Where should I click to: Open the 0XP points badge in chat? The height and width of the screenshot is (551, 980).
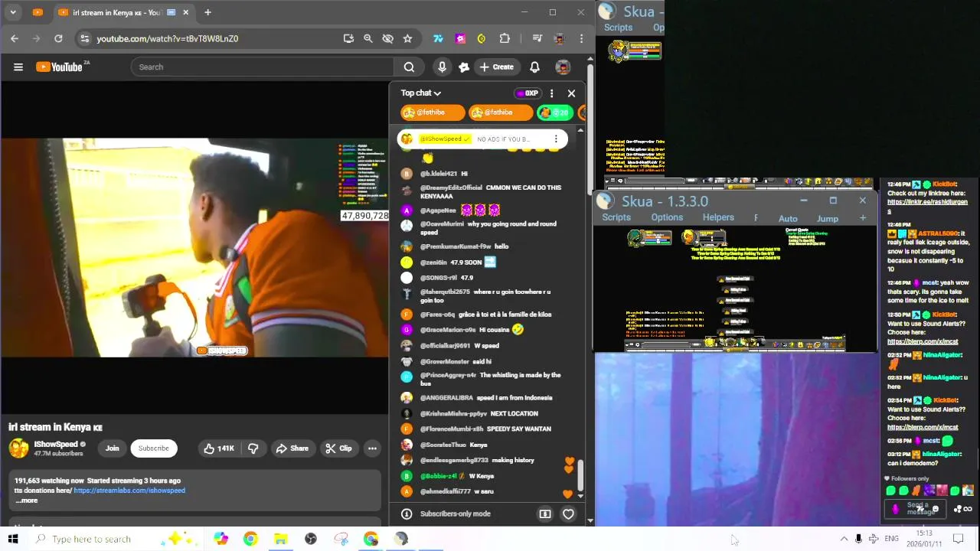click(x=528, y=93)
